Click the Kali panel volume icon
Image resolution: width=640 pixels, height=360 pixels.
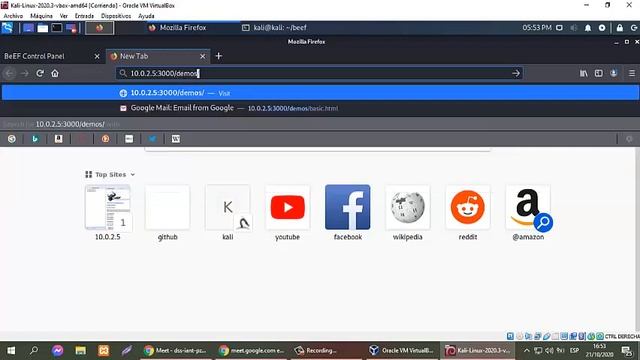tap(573, 28)
